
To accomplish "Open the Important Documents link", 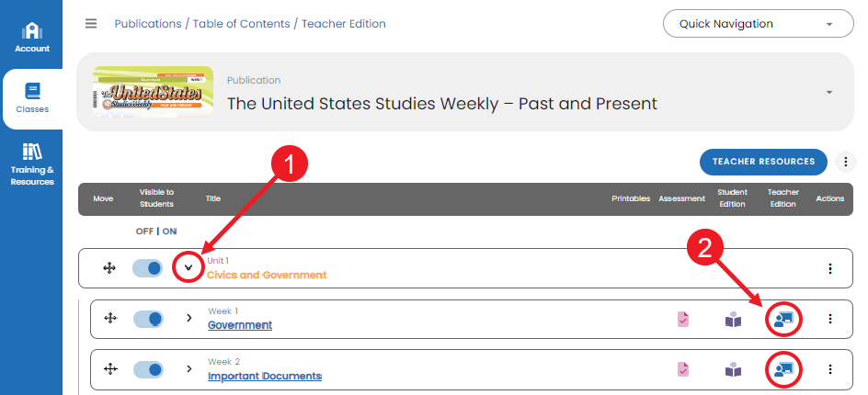I will coord(265,377).
